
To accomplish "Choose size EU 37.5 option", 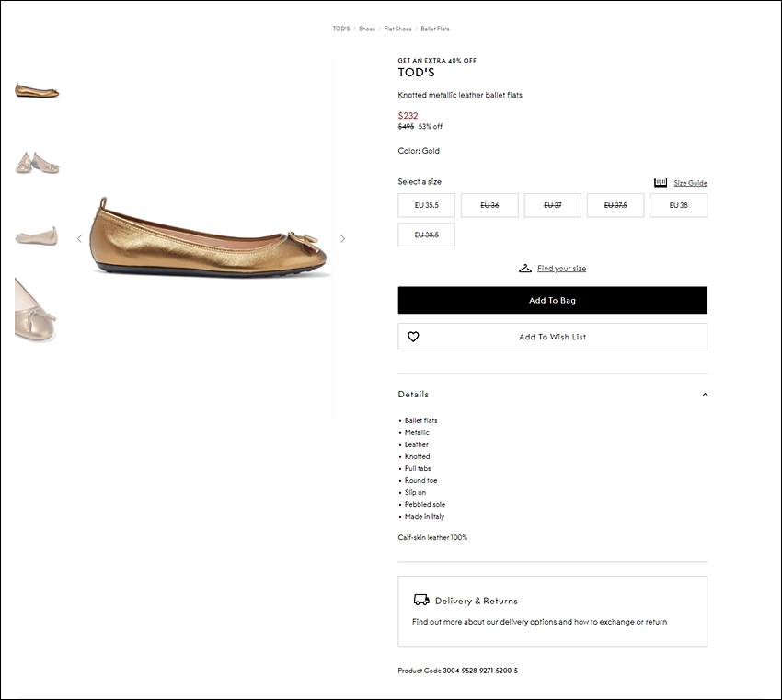I will coord(615,205).
